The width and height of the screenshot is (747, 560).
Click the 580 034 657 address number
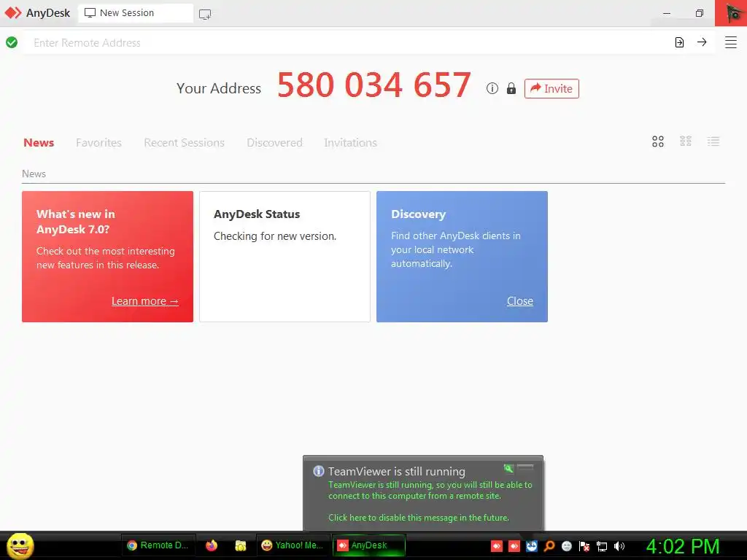(x=374, y=85)
